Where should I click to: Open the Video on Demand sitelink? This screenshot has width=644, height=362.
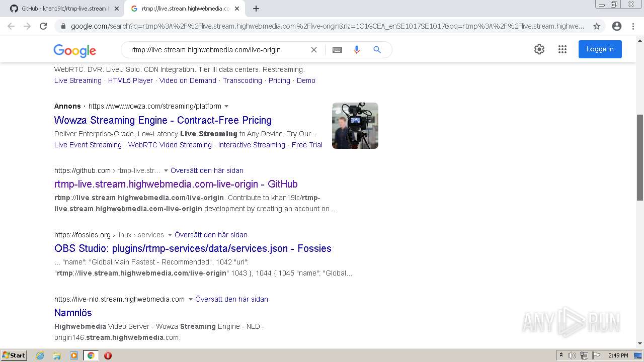[188, 80]
